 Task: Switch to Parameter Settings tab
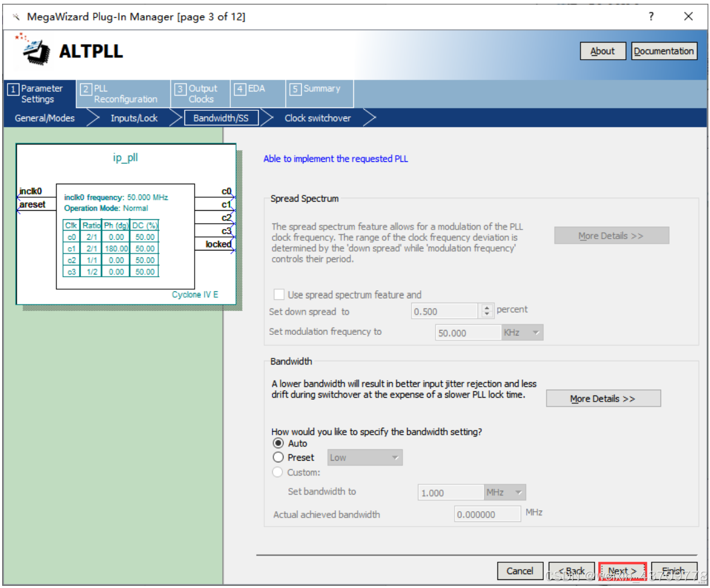tap(40, 94)
